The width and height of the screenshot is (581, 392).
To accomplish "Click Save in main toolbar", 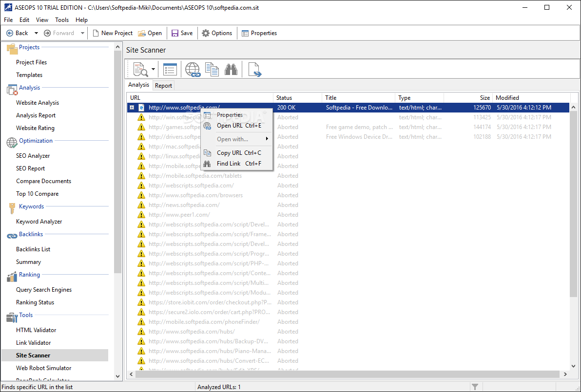I will pyautogui.click(x=182, y=33).
